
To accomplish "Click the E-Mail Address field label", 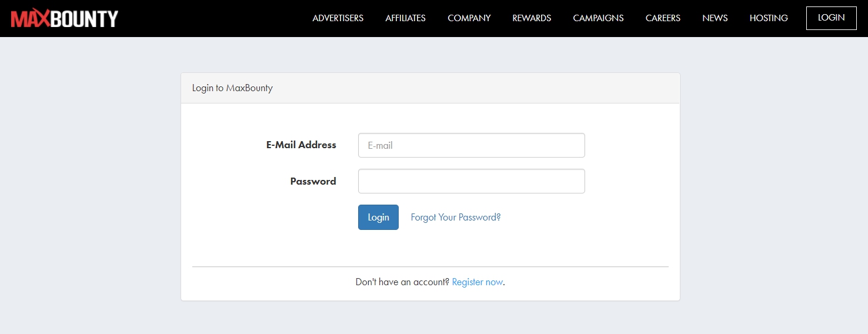I will [301, 145].
